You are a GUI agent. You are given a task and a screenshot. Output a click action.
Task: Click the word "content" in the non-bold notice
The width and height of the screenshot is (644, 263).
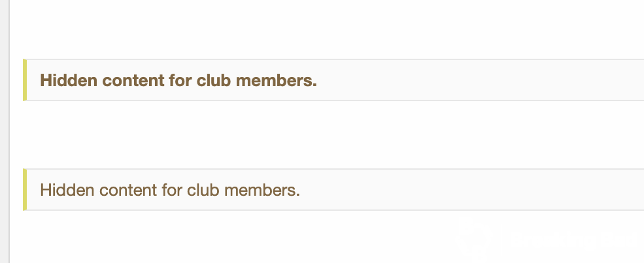pyautogui.click(x=128, y=191)
